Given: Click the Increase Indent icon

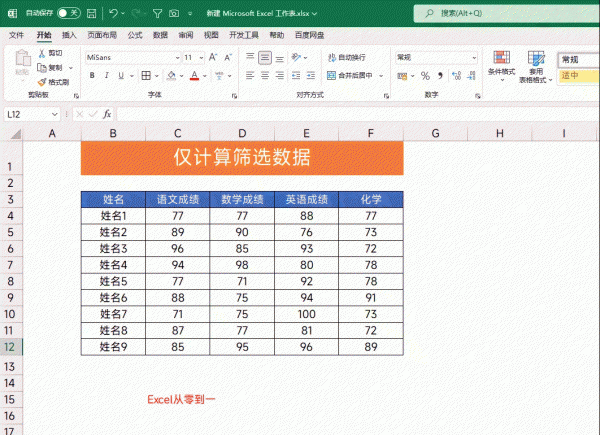Looking at the screenshot, I should tap(311, 76).
